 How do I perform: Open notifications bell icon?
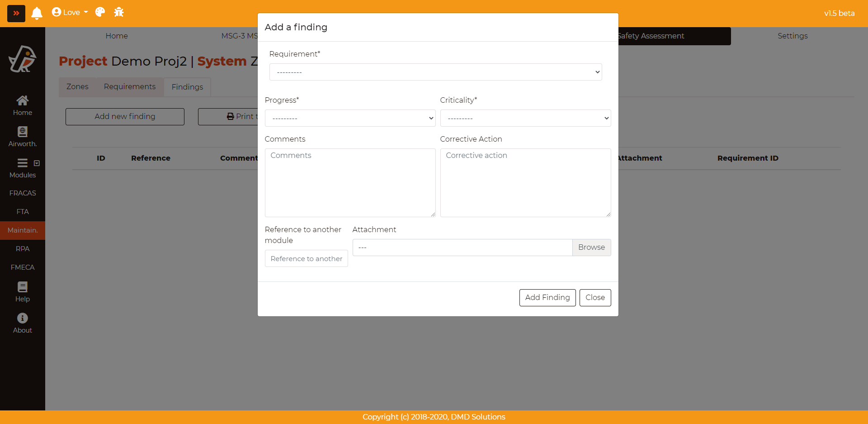click(37, 13)
